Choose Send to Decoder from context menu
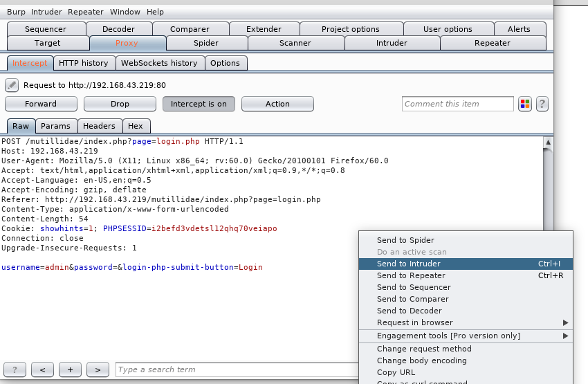 466,311
